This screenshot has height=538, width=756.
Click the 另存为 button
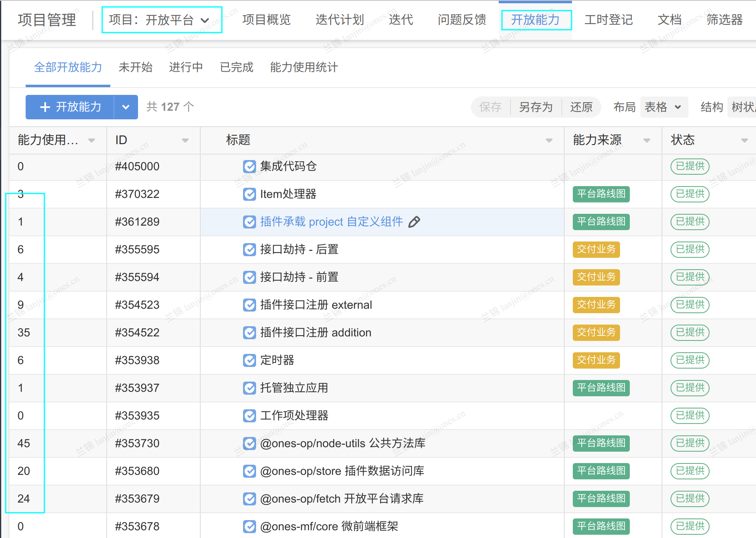tap(536, 107)
